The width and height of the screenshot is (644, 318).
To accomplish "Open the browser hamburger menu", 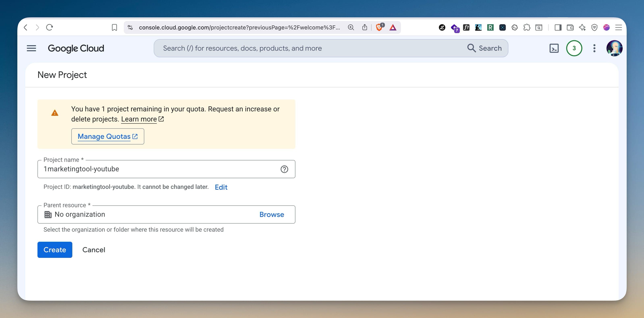I will tap(618, 27).
